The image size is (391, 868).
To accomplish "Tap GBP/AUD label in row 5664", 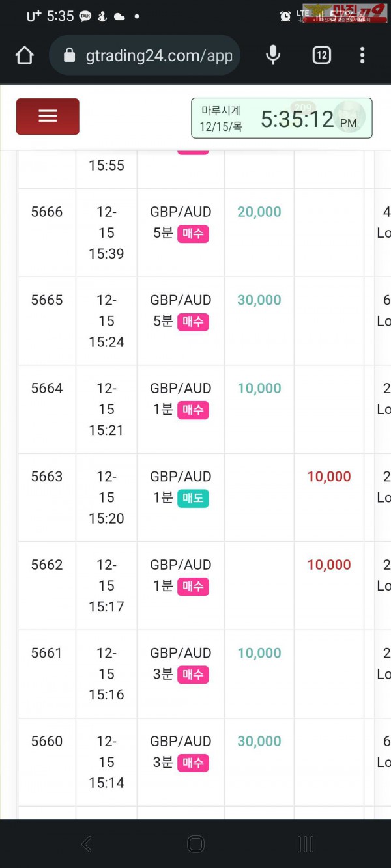I will 181,388.
